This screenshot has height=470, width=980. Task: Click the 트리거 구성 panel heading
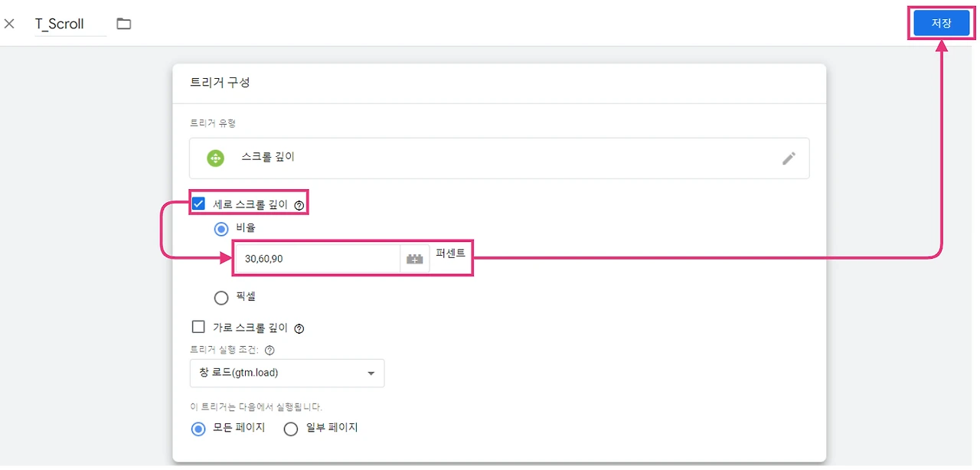(220, 83)
